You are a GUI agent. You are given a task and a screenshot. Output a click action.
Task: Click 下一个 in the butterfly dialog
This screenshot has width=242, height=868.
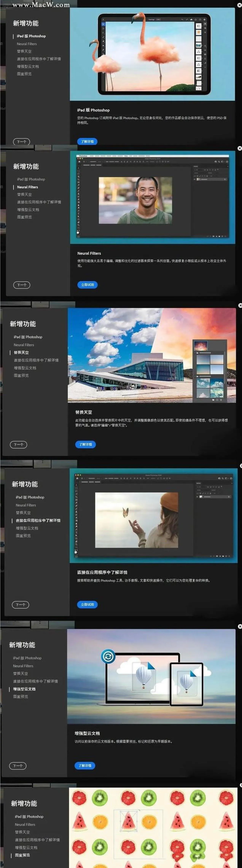point(21,605)
